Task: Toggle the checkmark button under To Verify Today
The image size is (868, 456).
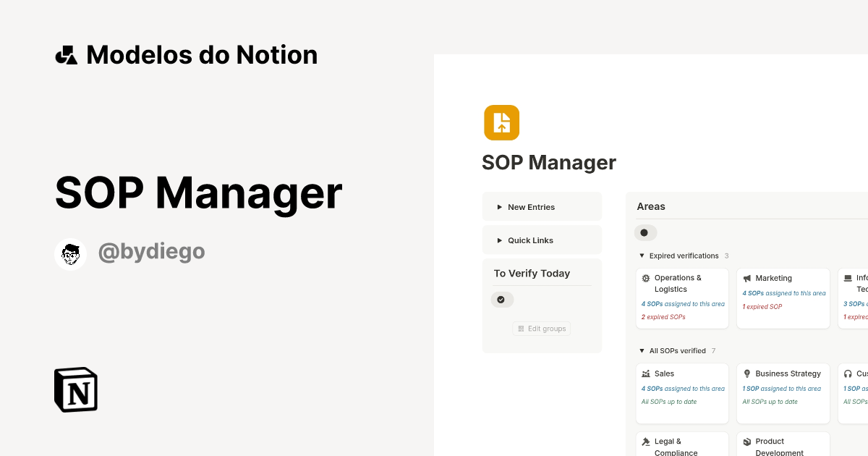Action: pos(502,299)
